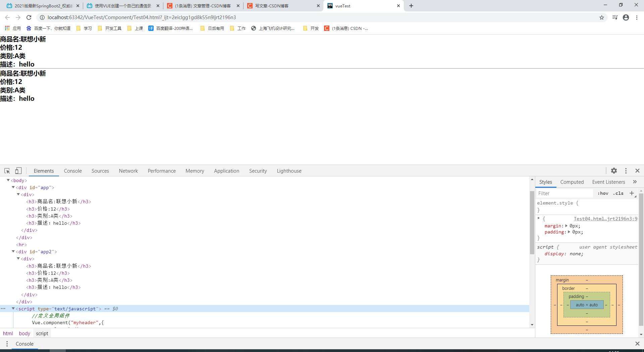Add new style rule plus icon
Viewport: 644px width, 352px height.
[x=632, y=193]
